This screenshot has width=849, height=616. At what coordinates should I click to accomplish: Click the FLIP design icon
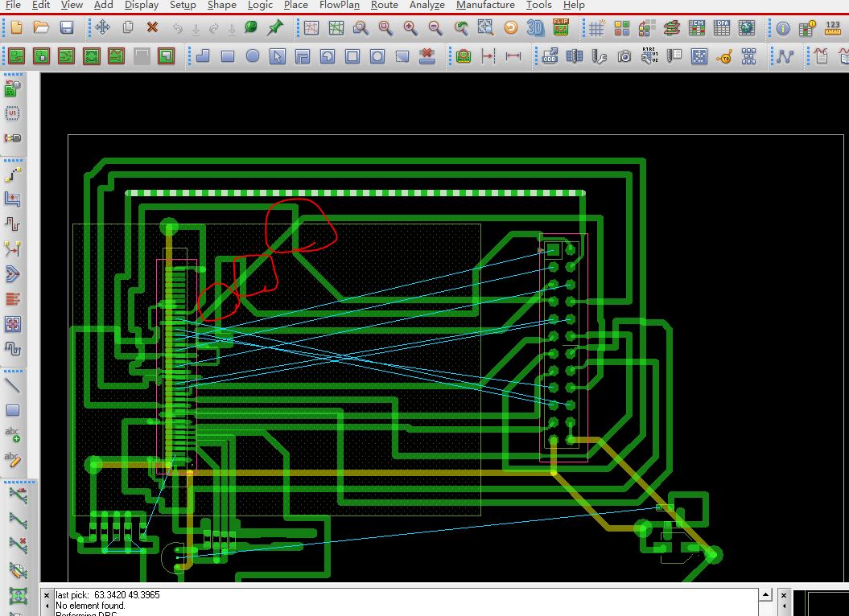[x=561, y=27]
